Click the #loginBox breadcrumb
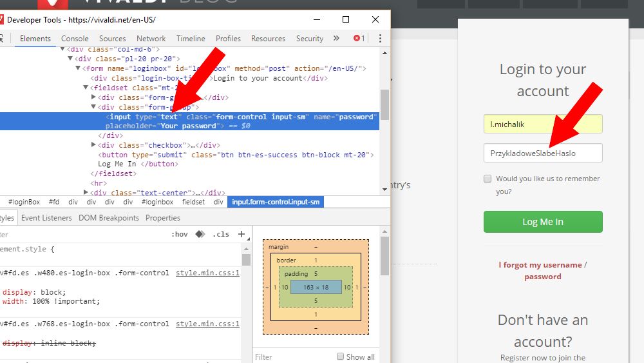The width and height of the screenshot is (644, 363). (24, 202)
